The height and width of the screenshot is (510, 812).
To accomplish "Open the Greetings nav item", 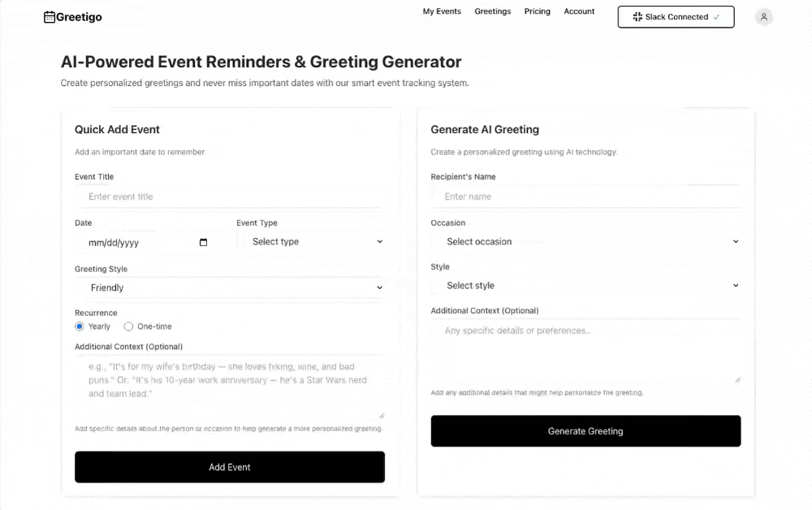I will (493, 11).
